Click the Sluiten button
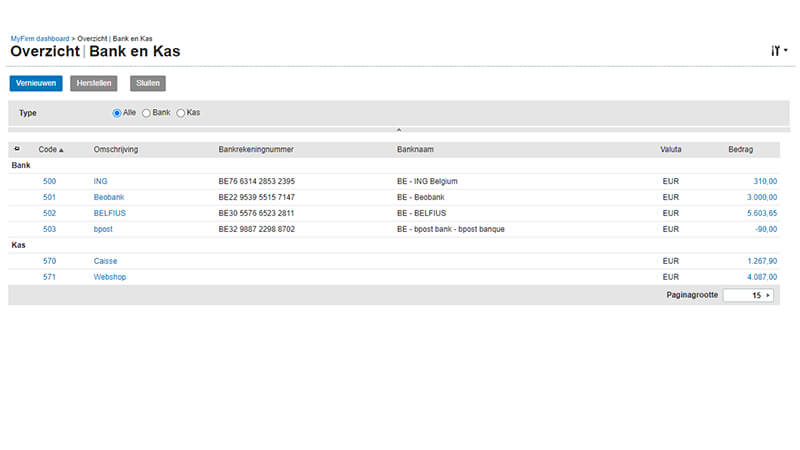 click(148, 83)
